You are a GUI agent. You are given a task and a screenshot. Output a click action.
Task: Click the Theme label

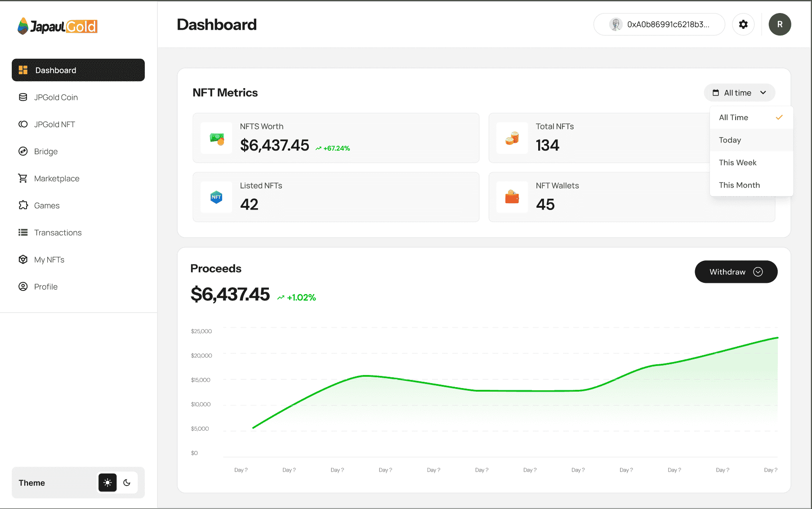[x=32, y=482]
